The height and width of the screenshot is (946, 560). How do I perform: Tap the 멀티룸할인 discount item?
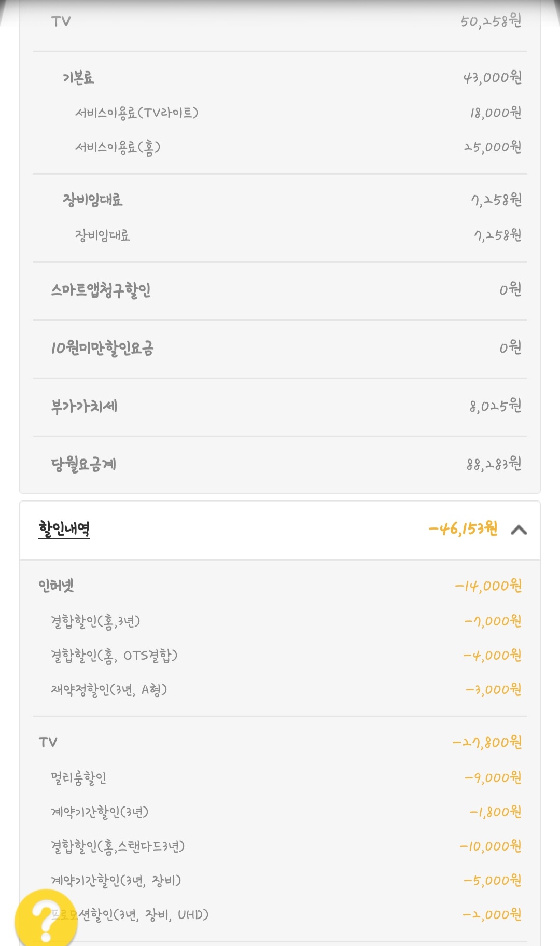(x=79, y=778)
